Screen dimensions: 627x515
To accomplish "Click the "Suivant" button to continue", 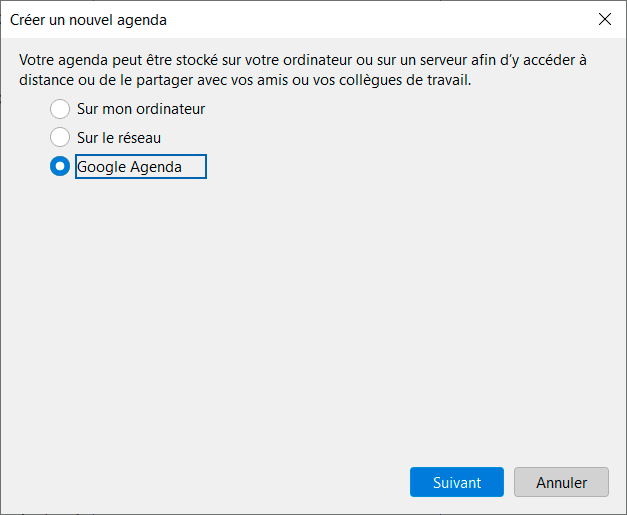I will (x=457, y=482).
